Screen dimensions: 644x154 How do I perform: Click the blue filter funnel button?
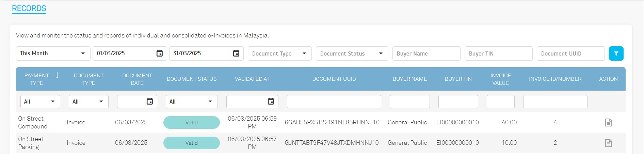tap(616, 53)
